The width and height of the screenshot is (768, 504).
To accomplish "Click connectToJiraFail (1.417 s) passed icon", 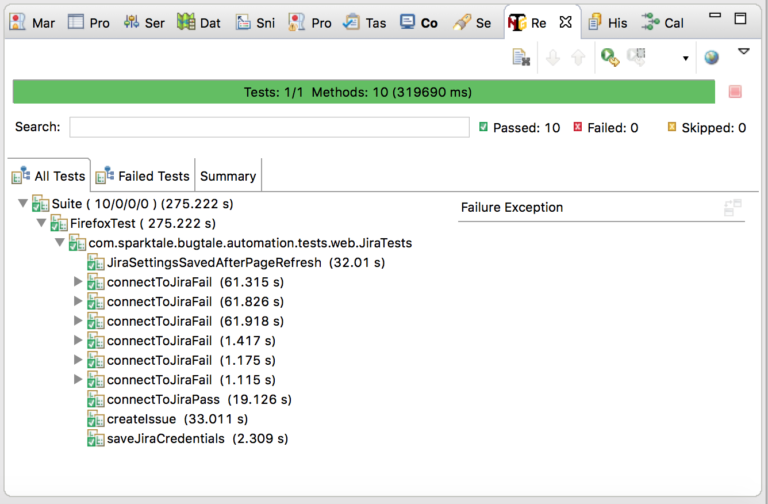I will tap(96, 341).
